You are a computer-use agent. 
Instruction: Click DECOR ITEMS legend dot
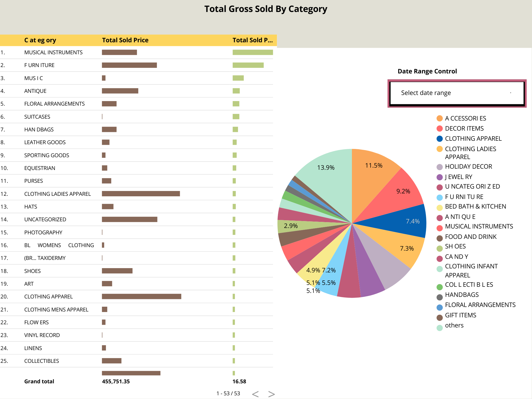pos(440,128)
